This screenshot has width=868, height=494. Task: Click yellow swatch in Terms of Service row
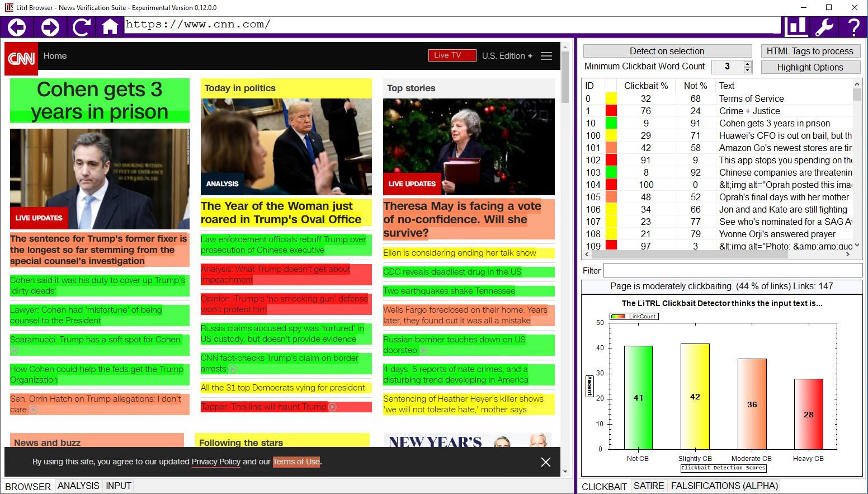[611, 98]
